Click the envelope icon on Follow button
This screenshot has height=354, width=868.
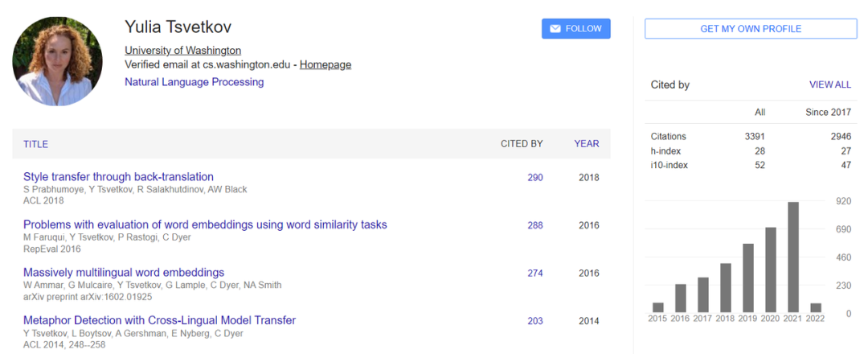(x=555, y=29)
